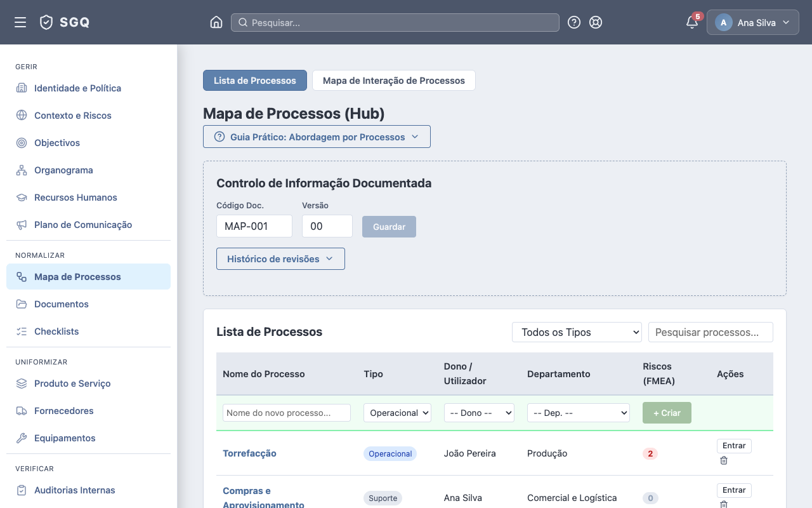
Task: Open notifications bell icon
Action: click(692, 22)
